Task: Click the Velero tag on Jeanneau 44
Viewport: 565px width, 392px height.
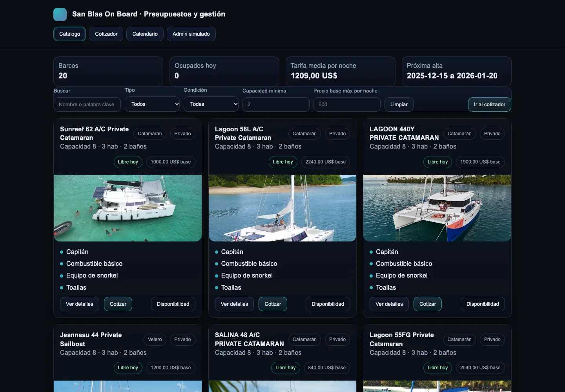Action: coord(155,339)
